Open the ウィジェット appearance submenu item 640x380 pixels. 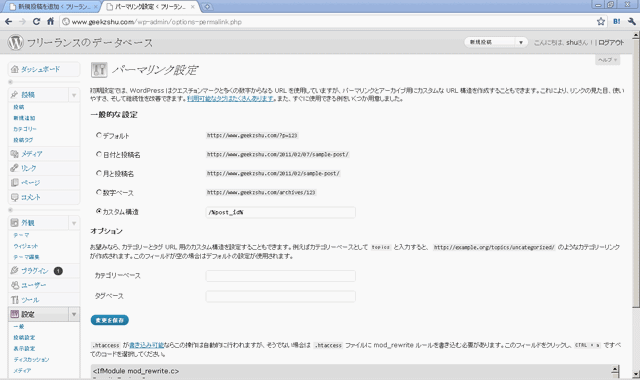tap(25, 246)
